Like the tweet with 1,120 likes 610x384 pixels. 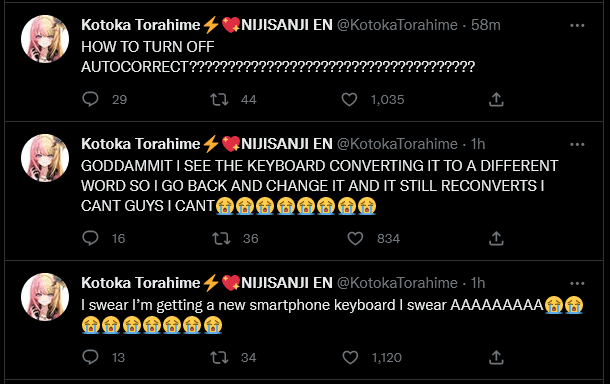coord(350,358)
